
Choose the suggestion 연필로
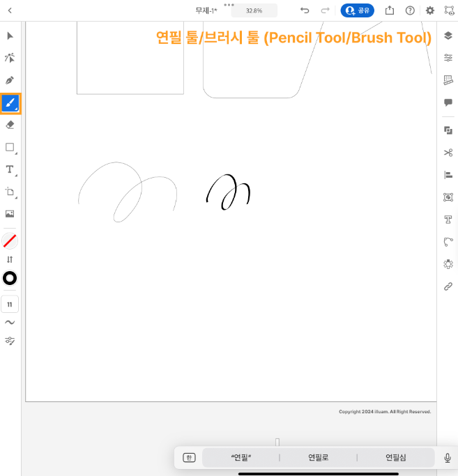(319, 457)
